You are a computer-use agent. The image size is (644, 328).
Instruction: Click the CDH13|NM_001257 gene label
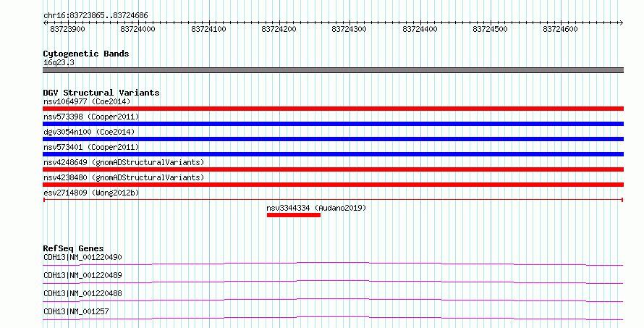76,311
